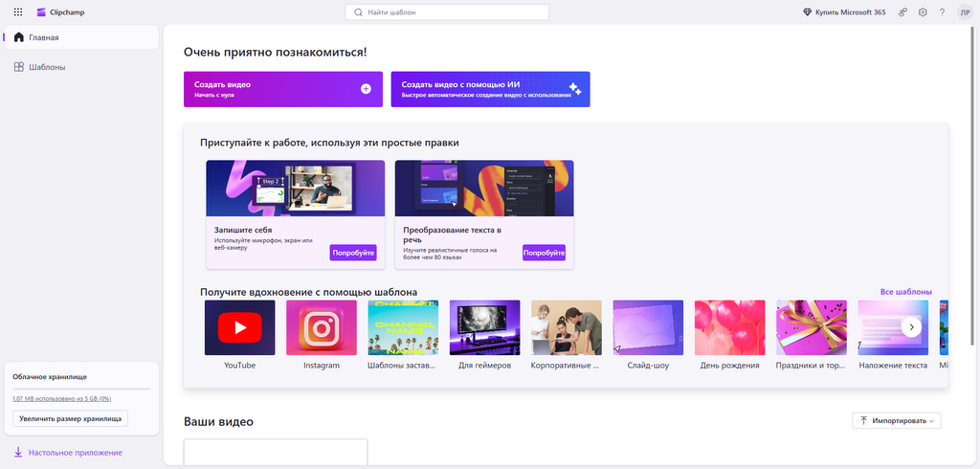
Task: Open the День рождения template thumbnail
Action: coord(730,327)
